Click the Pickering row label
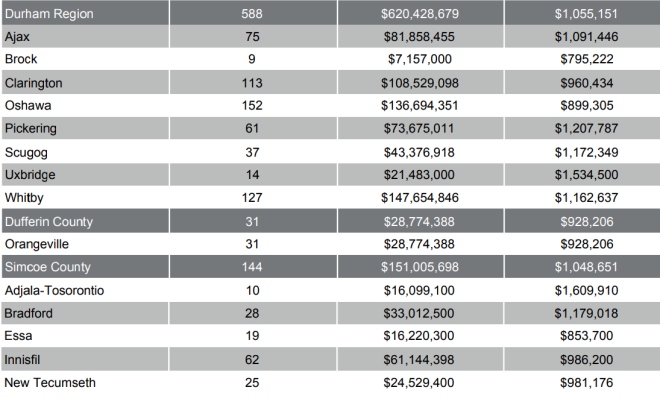The width and height of the screenshot is (660, 399). click(x=30, y=128)
